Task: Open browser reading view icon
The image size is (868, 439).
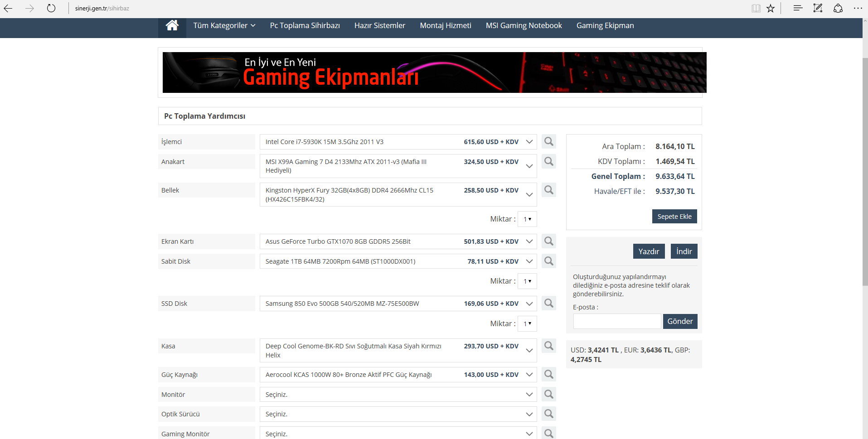Action: [756, 8]
